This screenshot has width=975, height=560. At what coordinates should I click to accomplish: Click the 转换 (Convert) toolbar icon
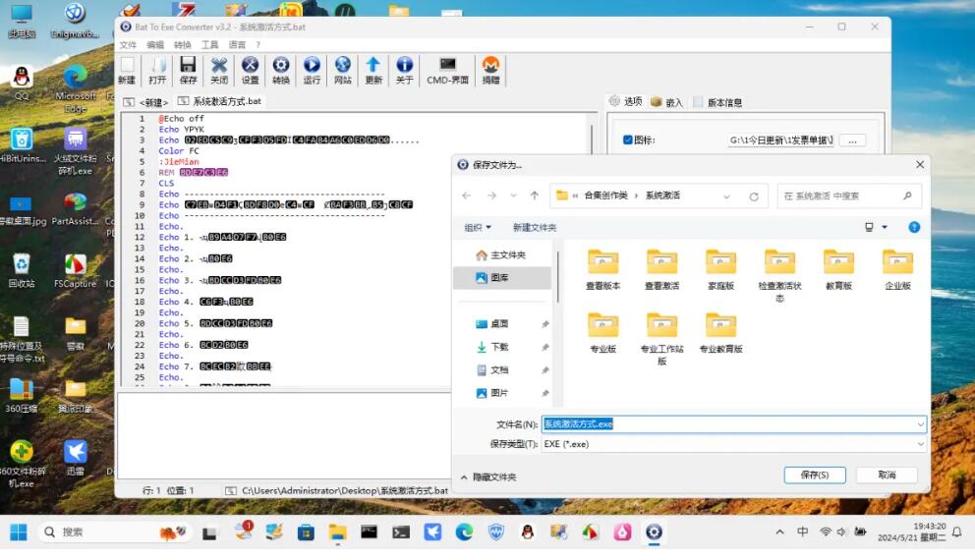[x=281, y=70]
